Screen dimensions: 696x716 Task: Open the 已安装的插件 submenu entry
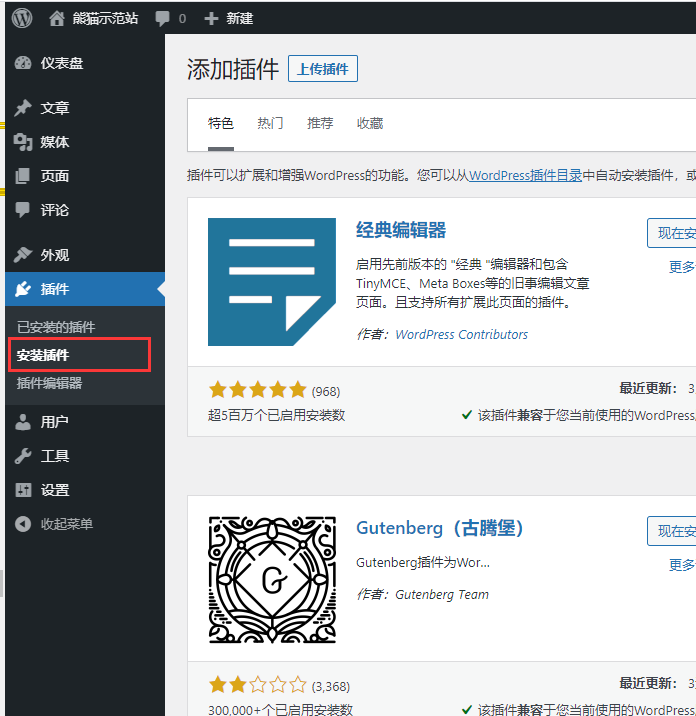tap(56, 327)
